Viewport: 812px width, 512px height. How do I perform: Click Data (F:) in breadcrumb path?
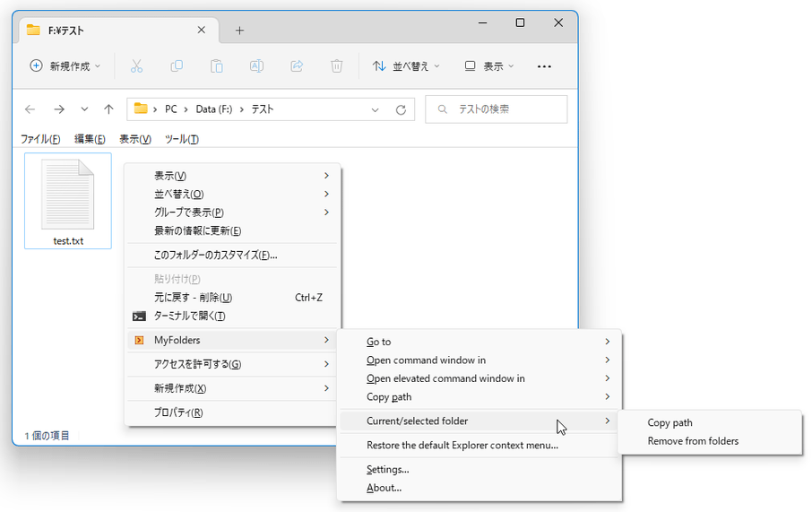click(214, 109)
